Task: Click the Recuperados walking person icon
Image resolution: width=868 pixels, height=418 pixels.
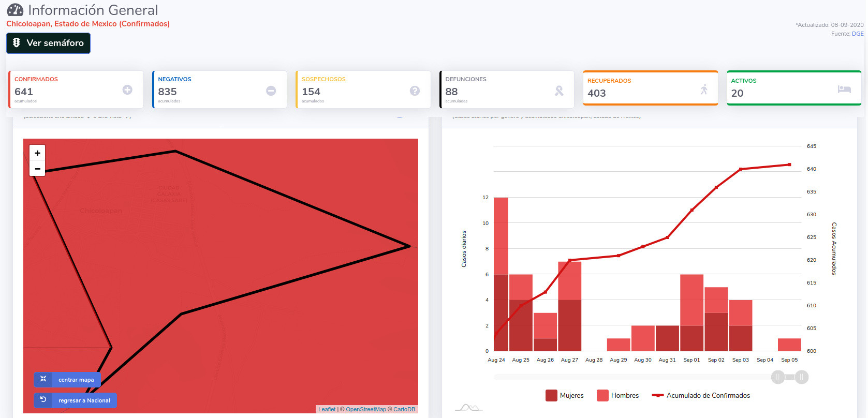Action: (704, 89)
